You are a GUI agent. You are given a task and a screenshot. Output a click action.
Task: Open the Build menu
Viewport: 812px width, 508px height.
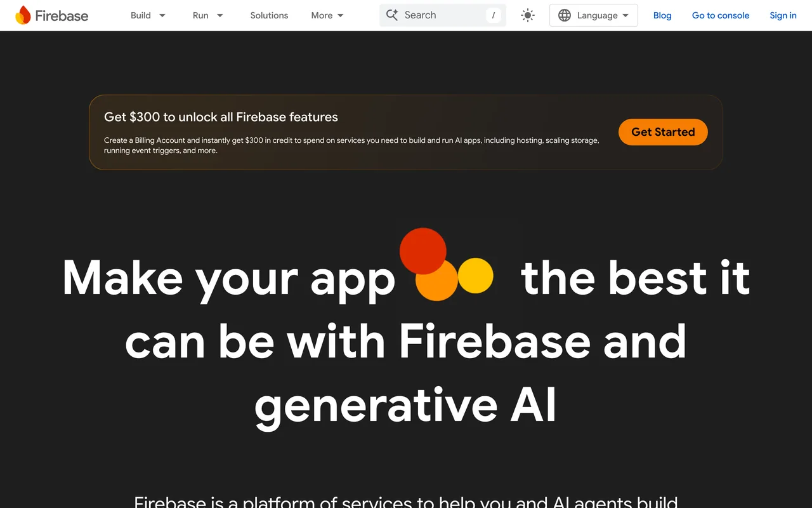coord(141,15)
